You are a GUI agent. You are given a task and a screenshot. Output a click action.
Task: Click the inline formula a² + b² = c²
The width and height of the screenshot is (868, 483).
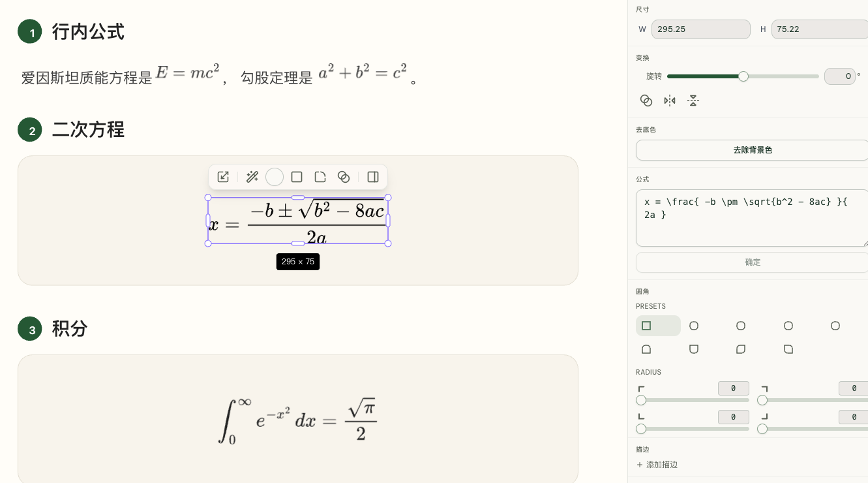tap(363, 72)
